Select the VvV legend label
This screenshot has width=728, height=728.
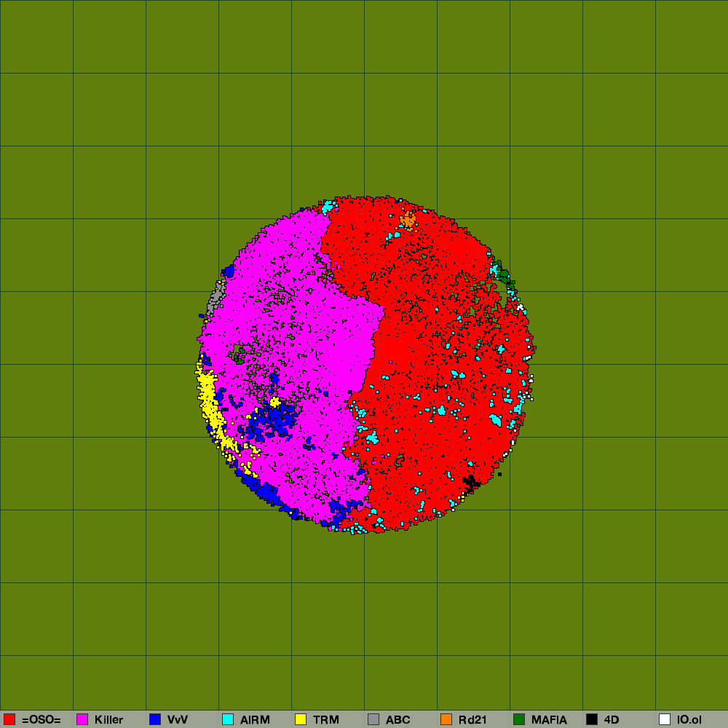coord(178,720)
